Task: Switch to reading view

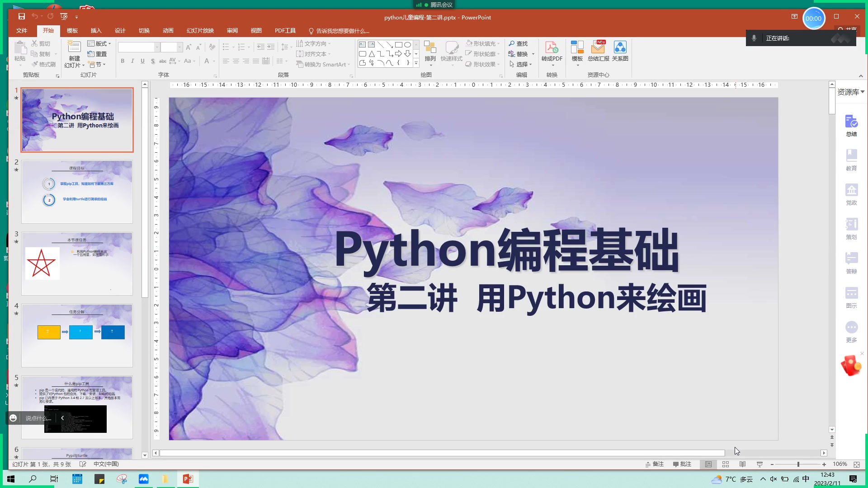Action: [742, 464]
